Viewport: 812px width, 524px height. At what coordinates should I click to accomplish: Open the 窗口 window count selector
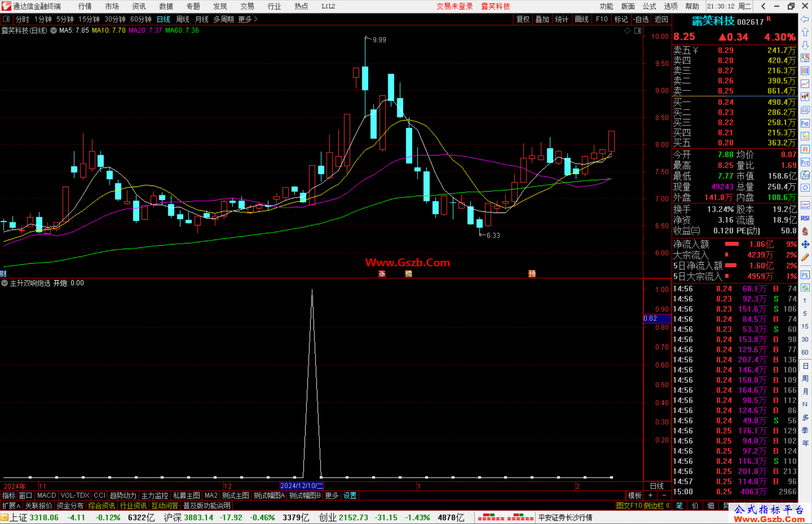(x=26, y=495)
